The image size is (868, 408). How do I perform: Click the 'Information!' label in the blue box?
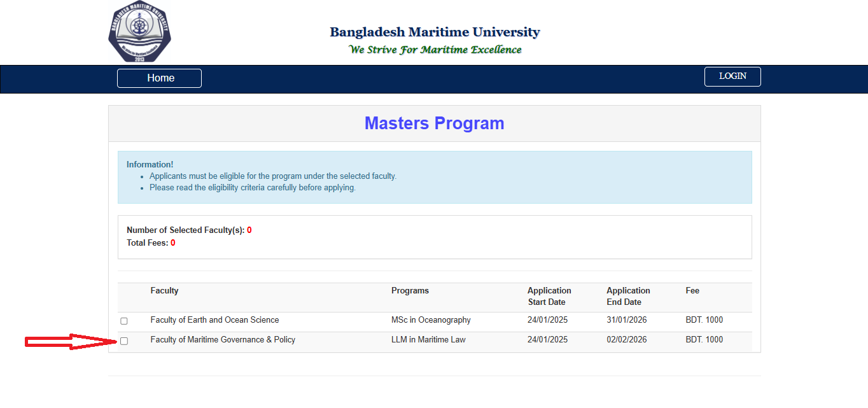[150, 164]
